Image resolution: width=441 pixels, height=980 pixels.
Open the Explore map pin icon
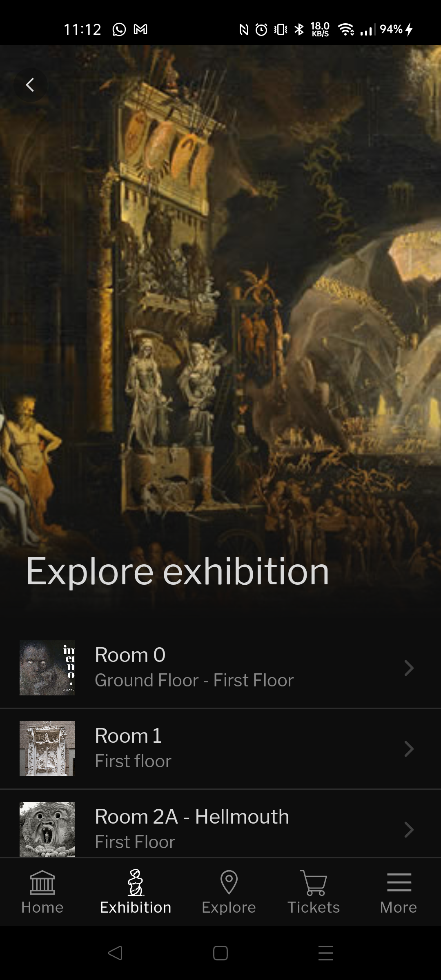click(229, 882)
